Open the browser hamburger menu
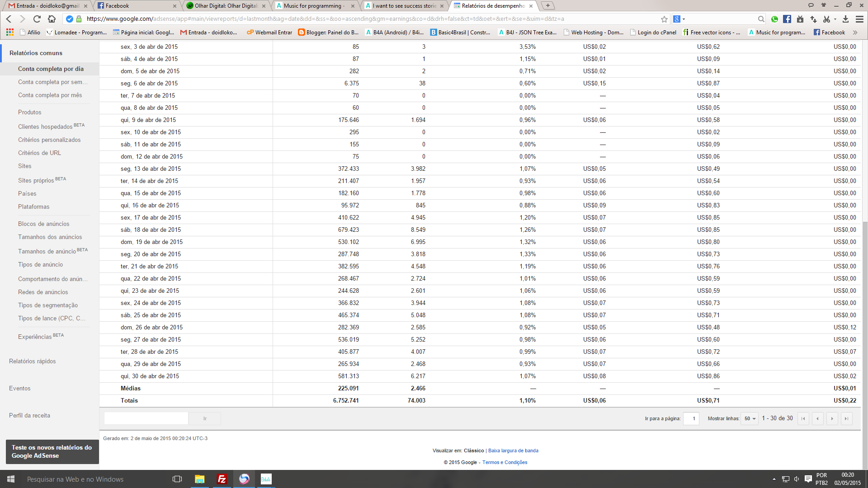 tap(859, 19)
